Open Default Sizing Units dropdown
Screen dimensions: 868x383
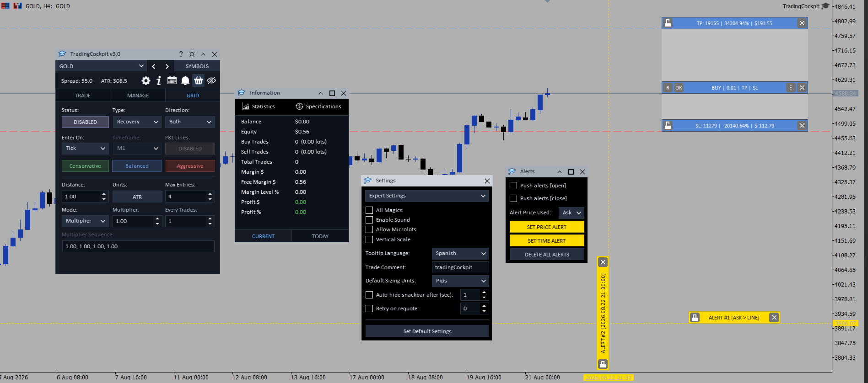click(x=460, y=281)
